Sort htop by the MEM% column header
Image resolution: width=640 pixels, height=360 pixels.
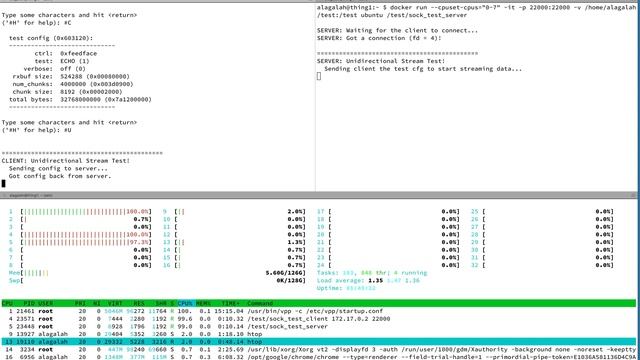pyautogui.click(x=203, y=303)
